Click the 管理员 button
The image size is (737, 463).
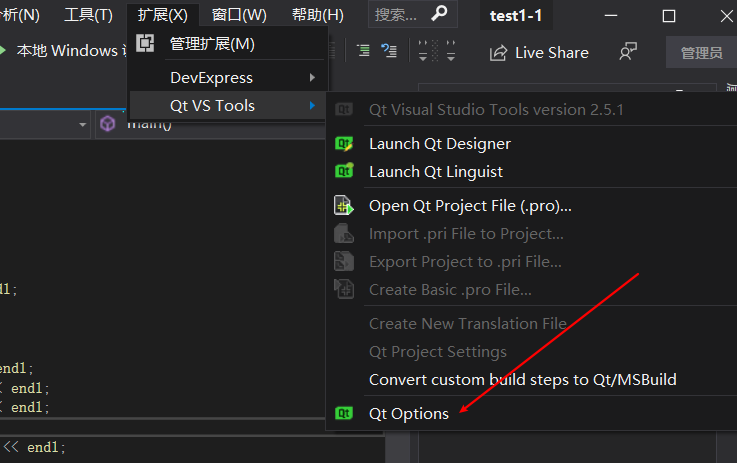(701, 53)
